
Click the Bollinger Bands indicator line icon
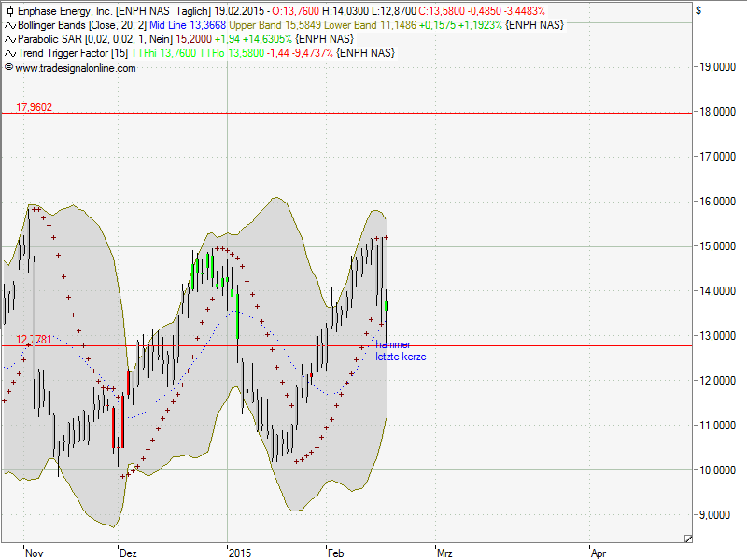pos(9,25)
